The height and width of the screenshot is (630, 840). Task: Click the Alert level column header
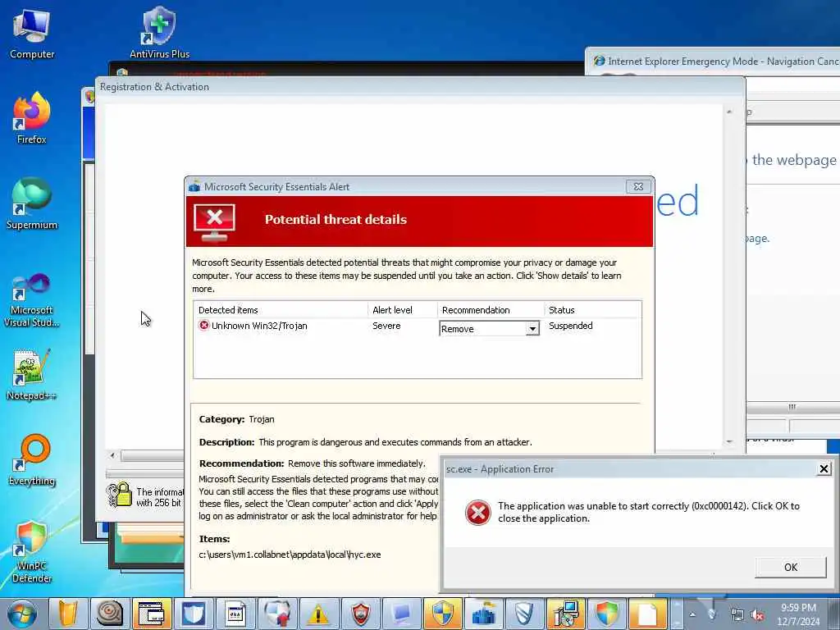[x=402, y=309]
